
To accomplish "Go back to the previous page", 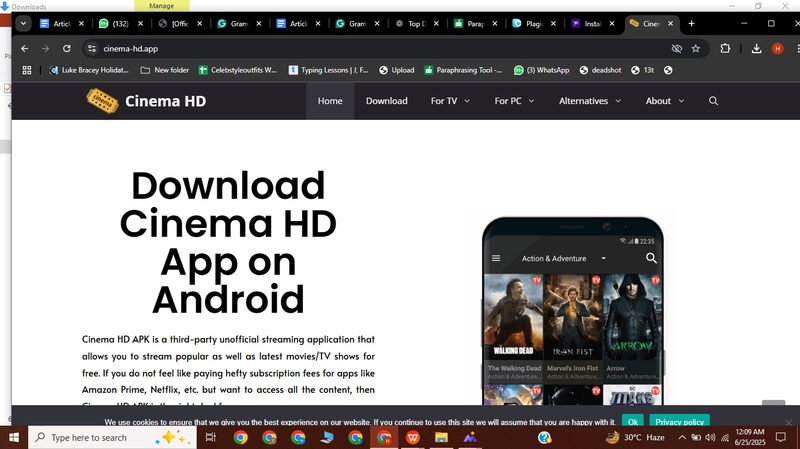I will tap(24, 48).
